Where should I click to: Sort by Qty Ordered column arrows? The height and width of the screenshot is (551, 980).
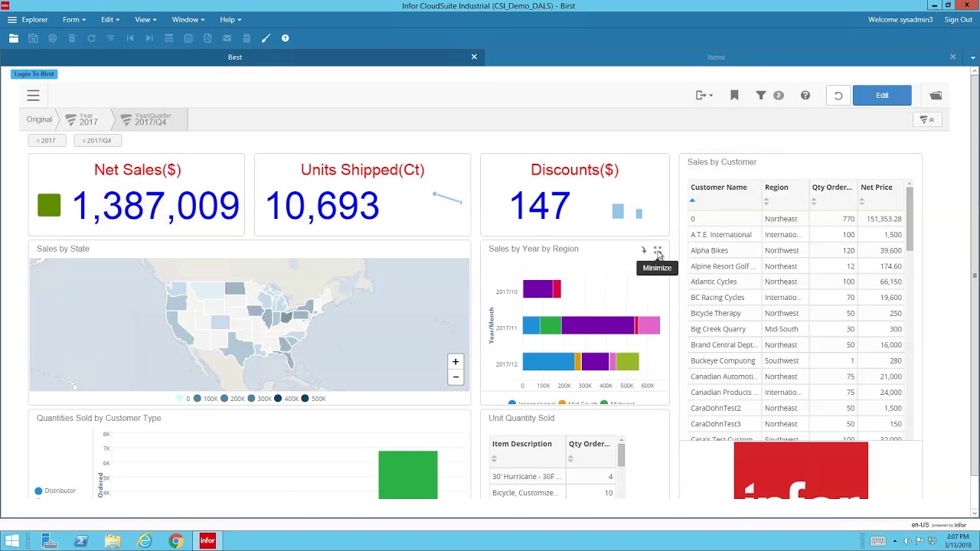[814, 201]
